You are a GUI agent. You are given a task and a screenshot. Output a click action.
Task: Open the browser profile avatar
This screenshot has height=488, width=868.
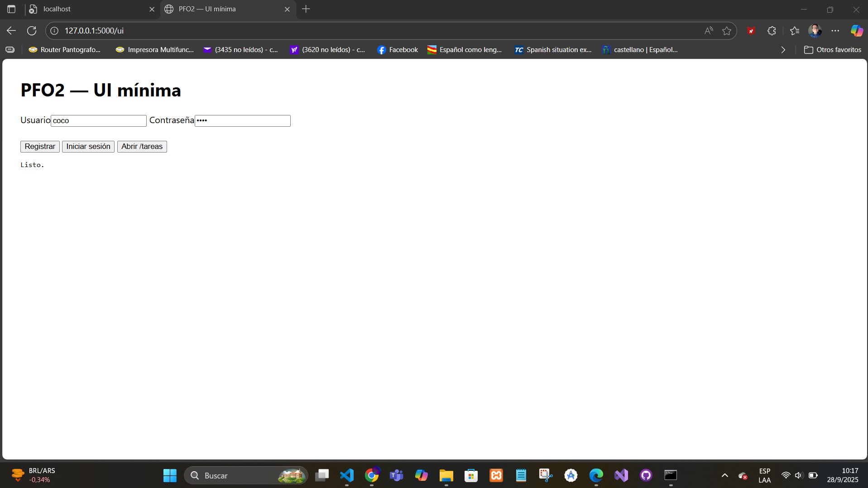click(815, 31)
